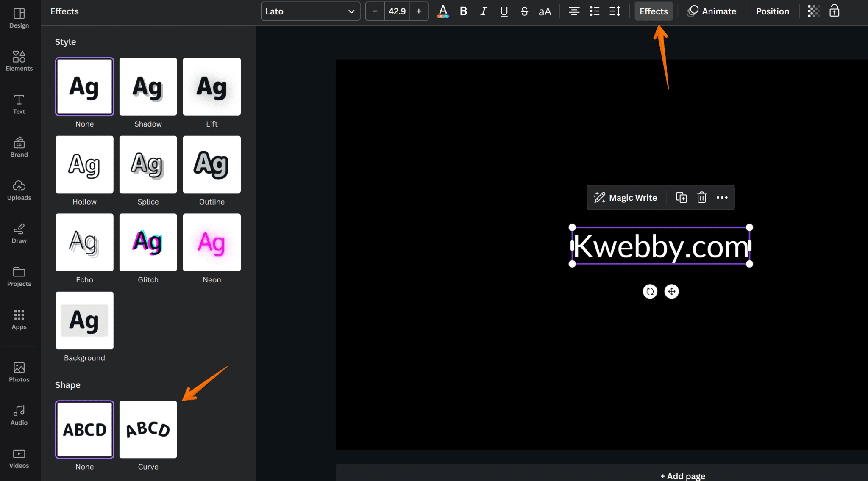Click the Magic Write button
This screenshot has width=868, height=481.
[626, 197]
